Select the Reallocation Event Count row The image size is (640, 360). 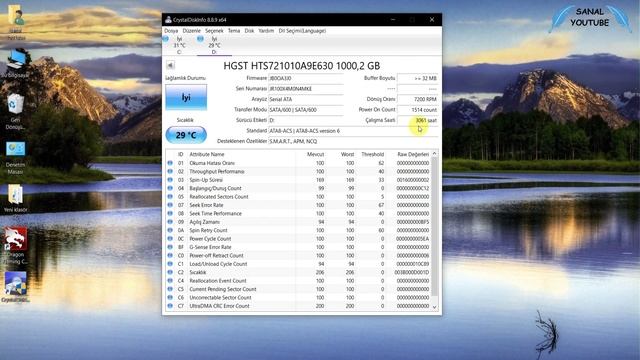pyautogui.click(x=298, y=281)
